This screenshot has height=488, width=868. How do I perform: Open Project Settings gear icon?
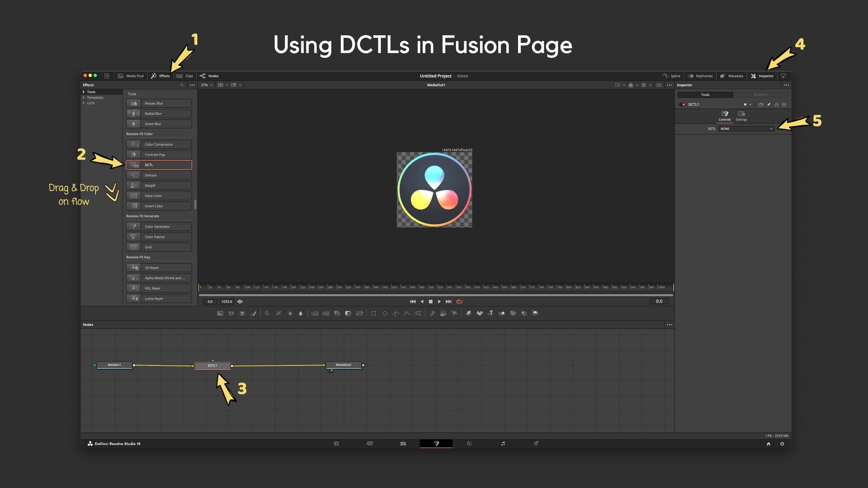click(782, 444)
